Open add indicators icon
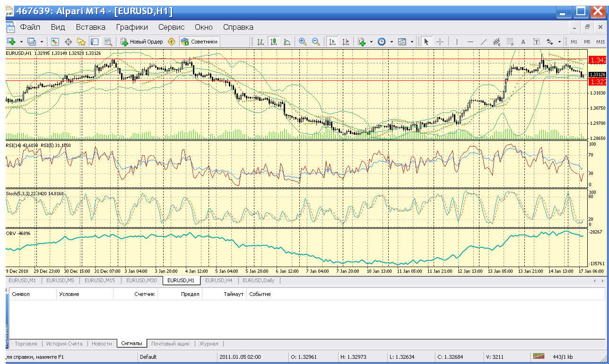This screenshot has height=364, width=609. coord(362,42)
